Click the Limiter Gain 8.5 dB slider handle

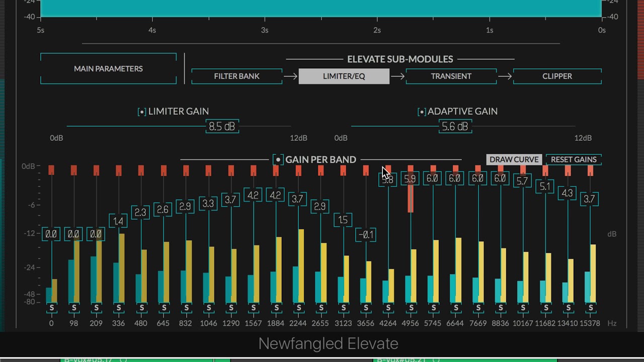pos(222,127)
